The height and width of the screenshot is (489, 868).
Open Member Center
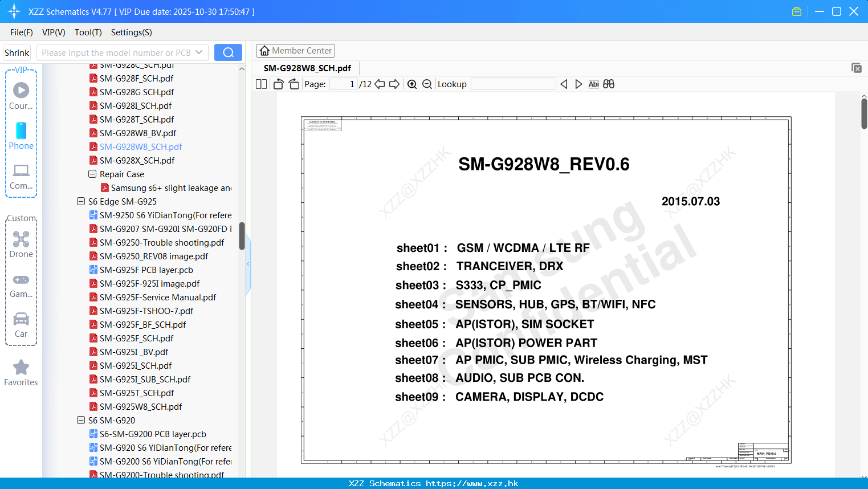coord(295,51)
